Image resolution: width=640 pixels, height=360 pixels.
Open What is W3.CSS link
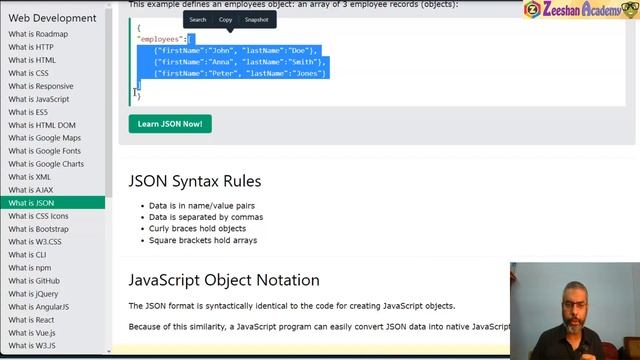pyautogui.click(x=35, y=242)
